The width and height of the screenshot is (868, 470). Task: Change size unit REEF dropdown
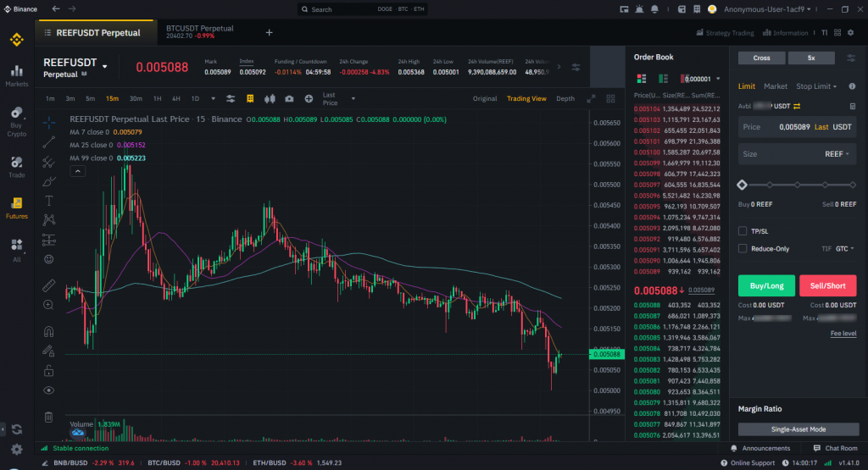click(x=837, y=154)
